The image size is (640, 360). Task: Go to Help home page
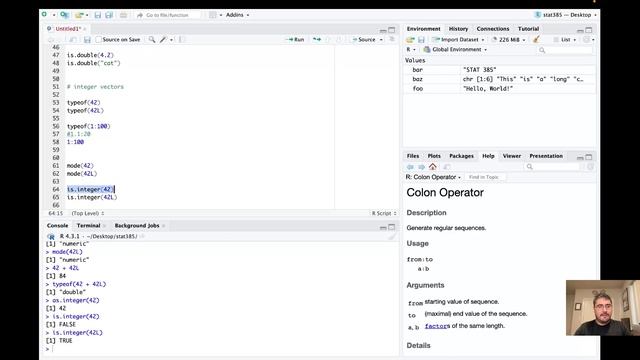pos(433,167)
